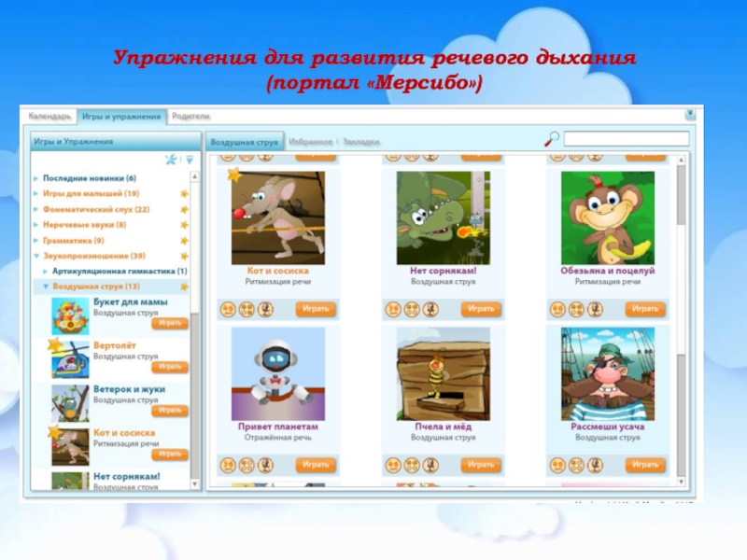Open the Обезьяна и поцелуй monkey thumbnail

coord(608,218)
